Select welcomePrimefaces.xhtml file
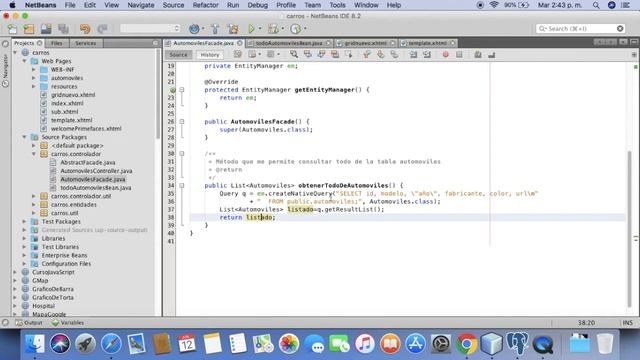 (x=86, y=129)
